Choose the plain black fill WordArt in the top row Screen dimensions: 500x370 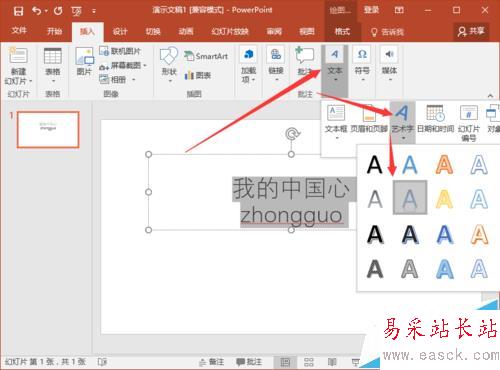pos(375,165)
